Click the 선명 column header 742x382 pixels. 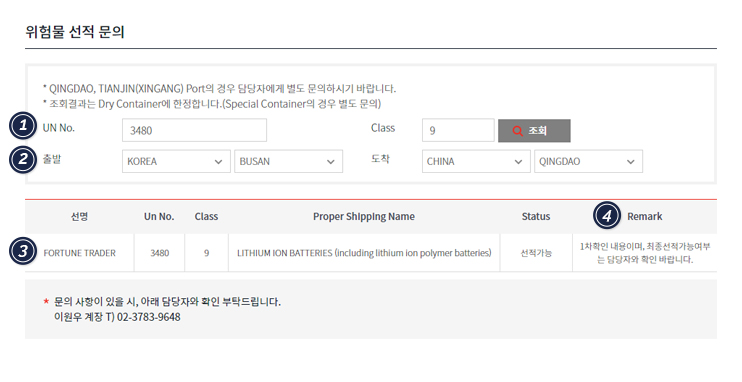pyautogui.click(x=80, y=216)
